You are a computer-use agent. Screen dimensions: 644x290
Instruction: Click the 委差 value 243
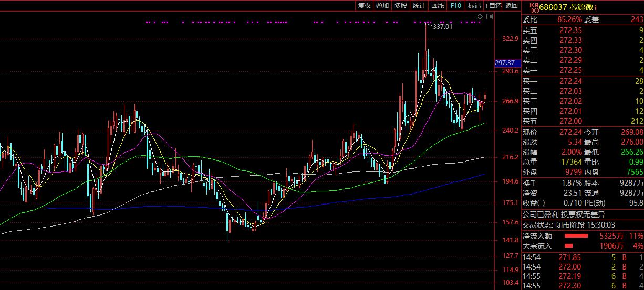click(637, 19)
